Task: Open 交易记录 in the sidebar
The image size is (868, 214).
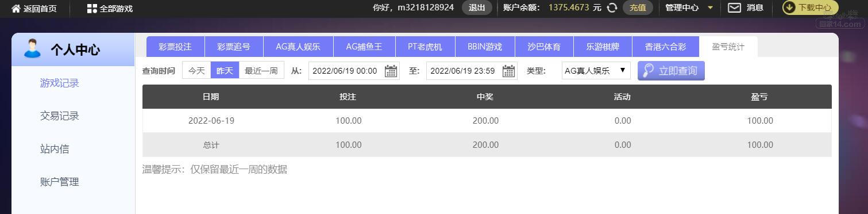Action: (x=59, y=116)
